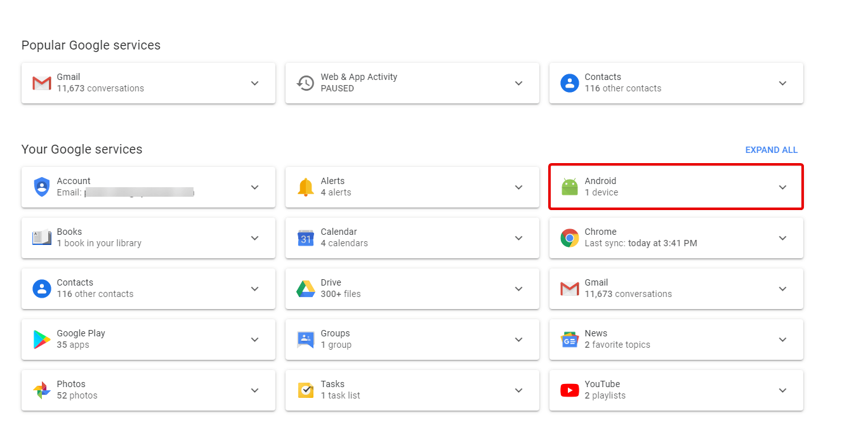This screenshot has height=429, width=868.
Task: Click the Tasks checkmark icon
Action: (x=305, y=390)
